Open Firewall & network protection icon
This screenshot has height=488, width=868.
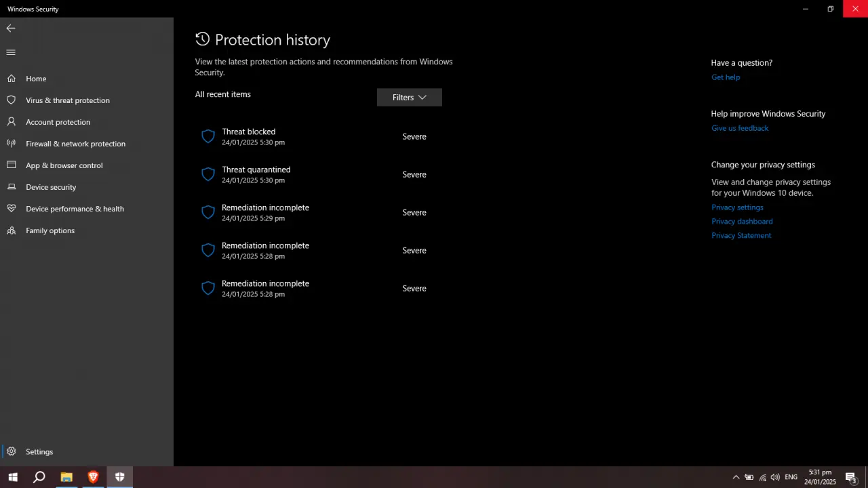(x=11, y=144)
